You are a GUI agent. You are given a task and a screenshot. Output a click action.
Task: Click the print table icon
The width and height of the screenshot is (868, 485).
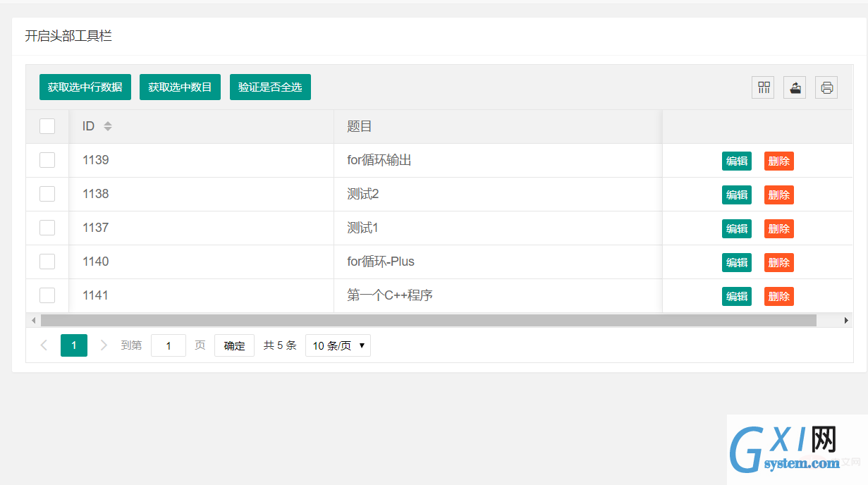coord(826,87)
